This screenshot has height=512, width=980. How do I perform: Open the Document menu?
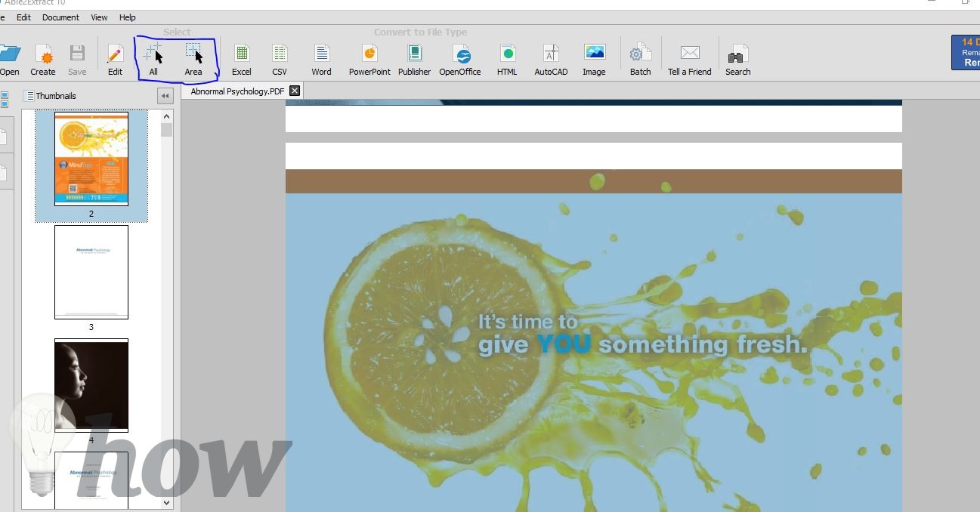[x=60, y=17]
